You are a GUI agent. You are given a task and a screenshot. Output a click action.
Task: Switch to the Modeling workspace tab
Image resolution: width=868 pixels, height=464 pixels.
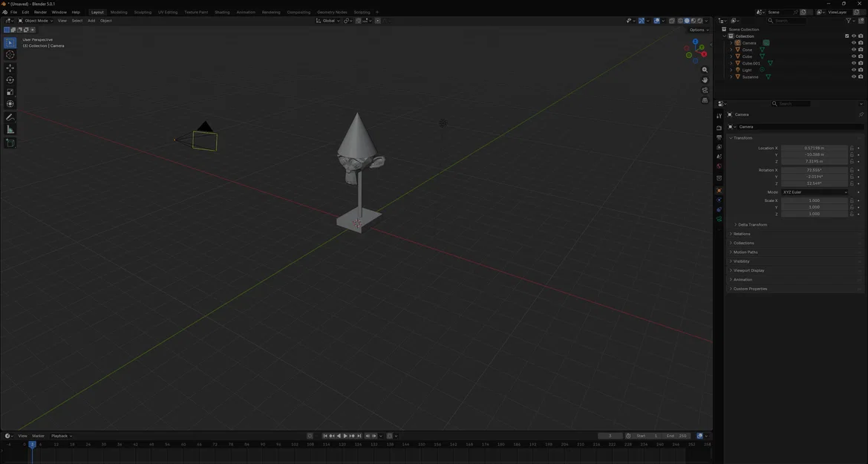pos(119,12)
